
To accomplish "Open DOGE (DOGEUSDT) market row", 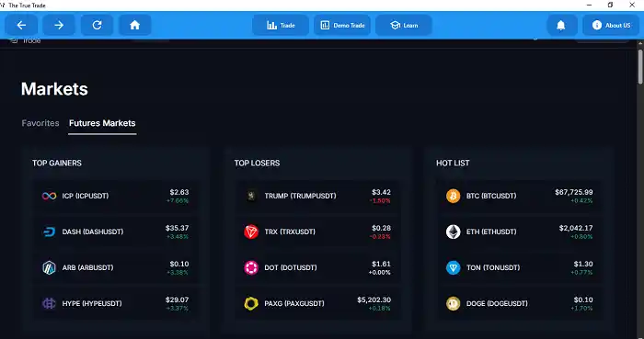I will (520, 303).
